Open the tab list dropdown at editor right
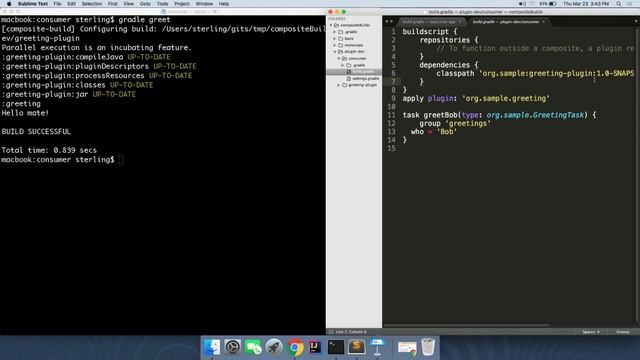The image size is (640, 360). click(x=636, y=22)
